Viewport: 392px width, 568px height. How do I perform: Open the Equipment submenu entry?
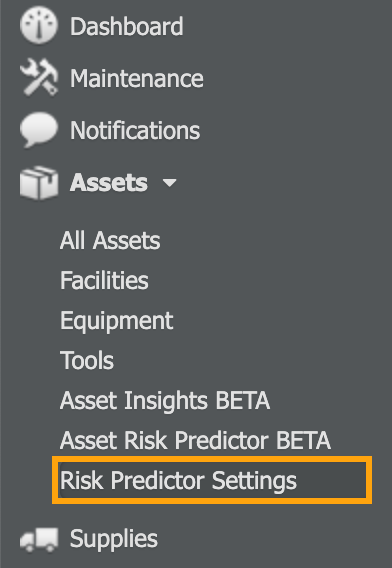click(x=117, y=321)
